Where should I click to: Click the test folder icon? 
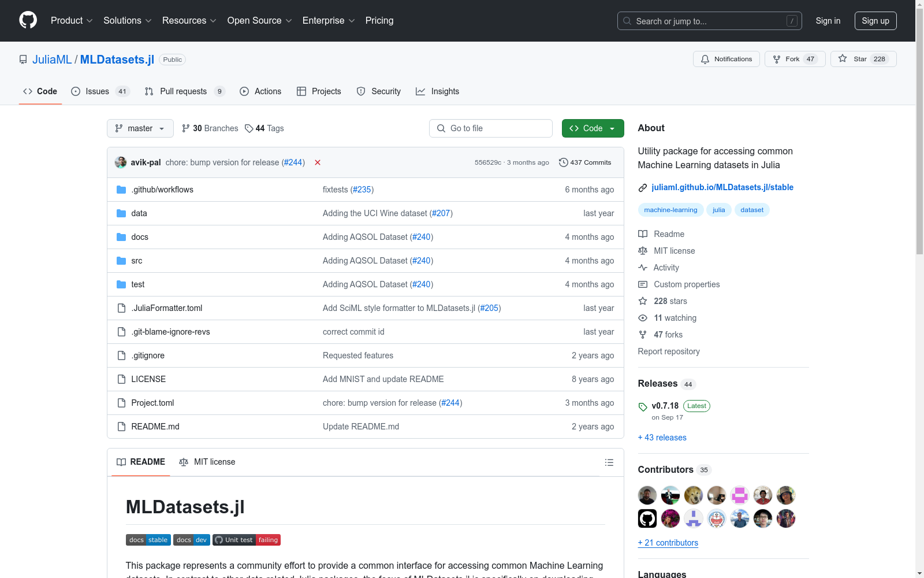121,284
